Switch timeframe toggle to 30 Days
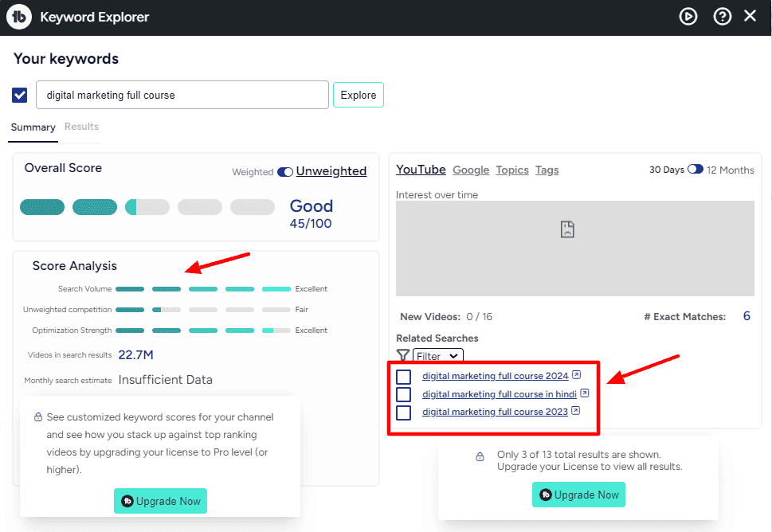This screenshot has height=532, width=772. (695, 170)
